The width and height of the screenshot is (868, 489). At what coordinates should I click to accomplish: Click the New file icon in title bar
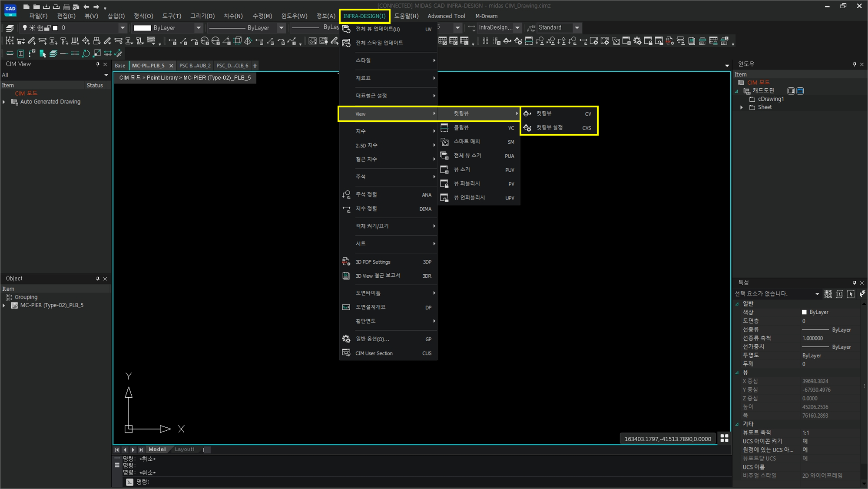(x=27, y=7)
